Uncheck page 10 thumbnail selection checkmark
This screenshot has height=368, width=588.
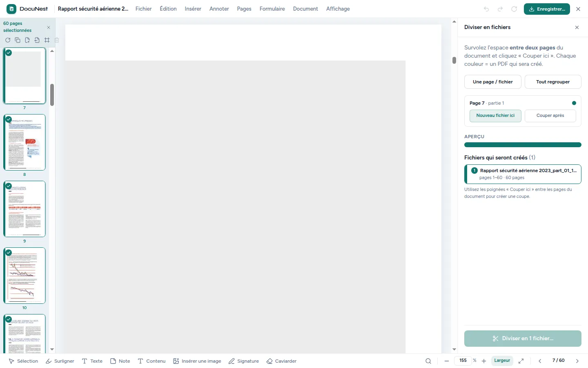[9, 253]
